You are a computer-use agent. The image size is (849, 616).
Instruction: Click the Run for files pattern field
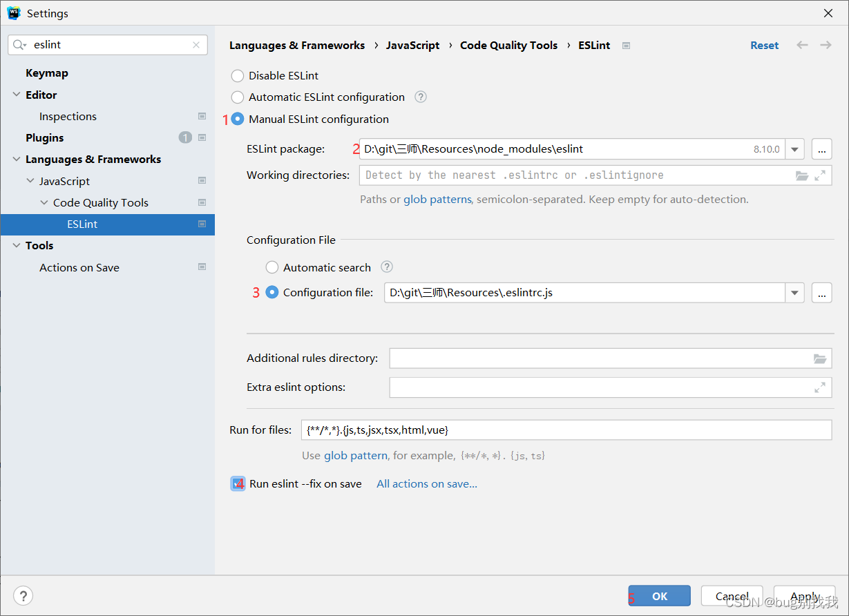566,430
